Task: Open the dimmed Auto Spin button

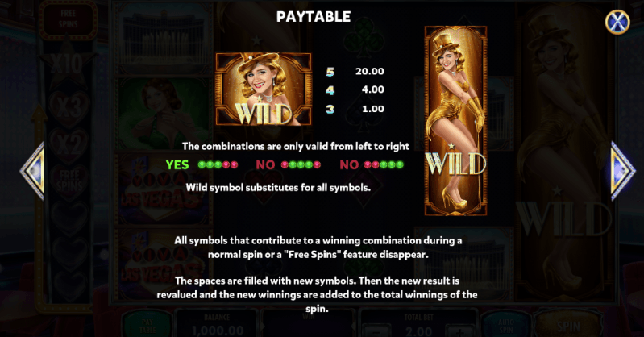Action: point(506,326)
